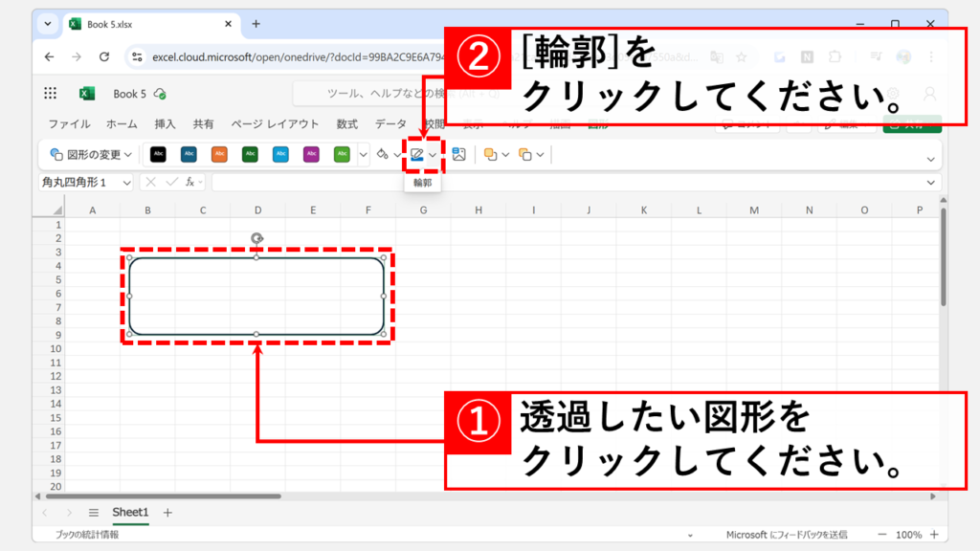Image resolution: width=980 pixels, height=551 pixels.
Task: Open the name box dropdown for 角丸四角形 1
Action: (127, 183)
